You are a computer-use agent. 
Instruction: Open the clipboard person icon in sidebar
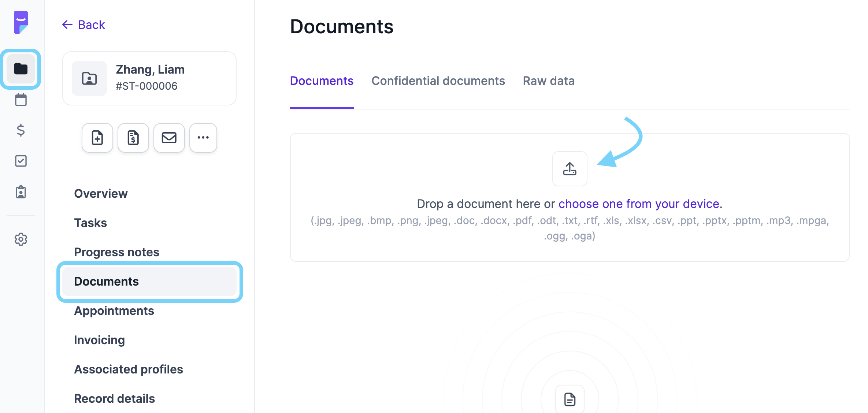21,191
